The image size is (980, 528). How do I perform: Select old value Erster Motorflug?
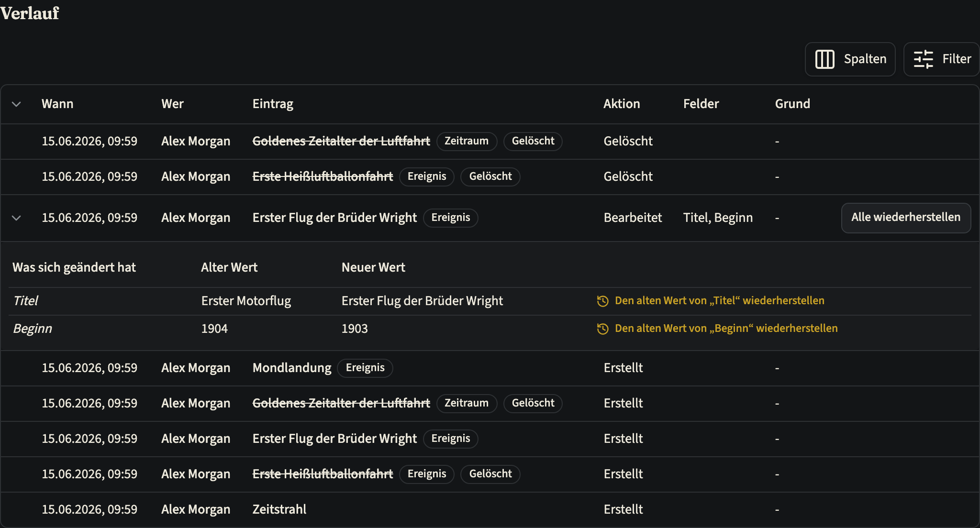(246, 301)
